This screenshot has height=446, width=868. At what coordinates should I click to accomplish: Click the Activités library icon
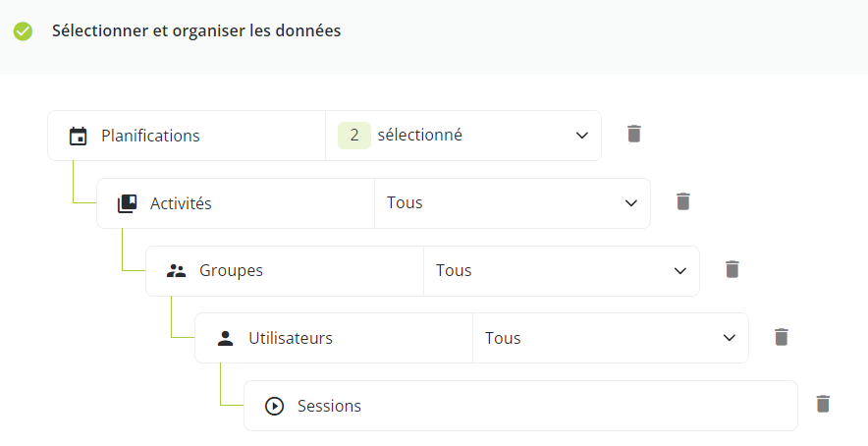point(127,203)
